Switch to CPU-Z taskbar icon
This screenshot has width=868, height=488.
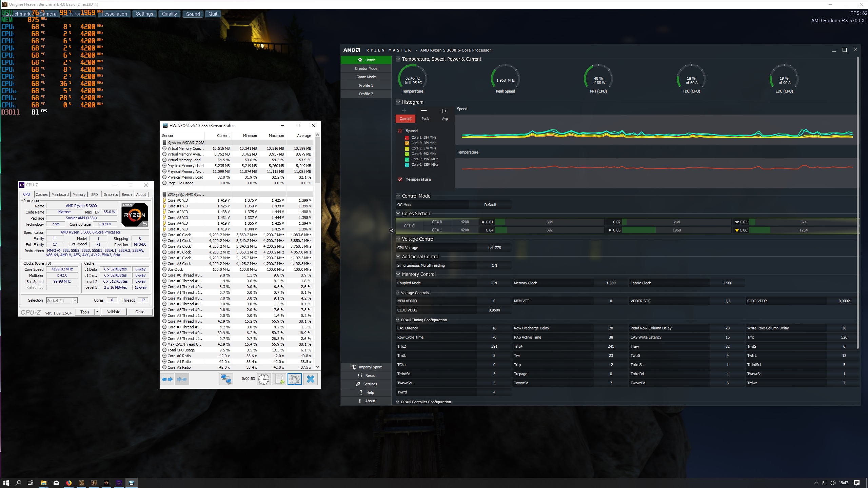click(119, 483)
